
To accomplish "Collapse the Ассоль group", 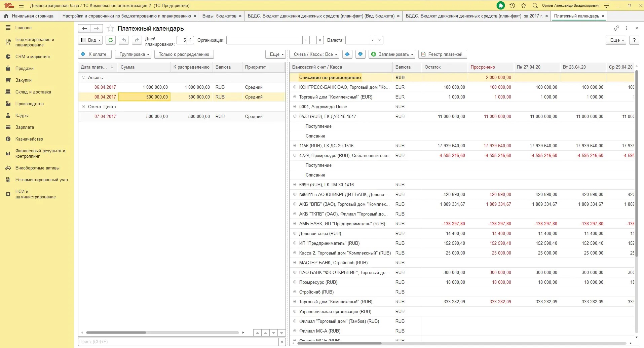I will 84,77.
